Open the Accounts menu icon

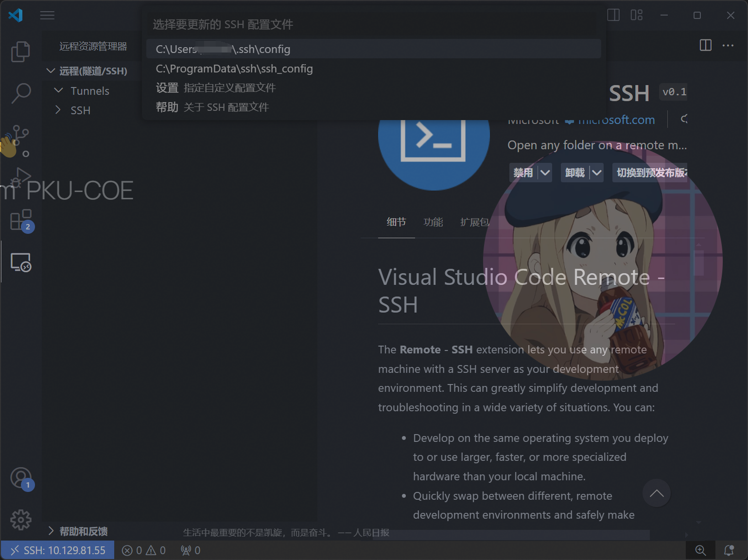(21, 479)
